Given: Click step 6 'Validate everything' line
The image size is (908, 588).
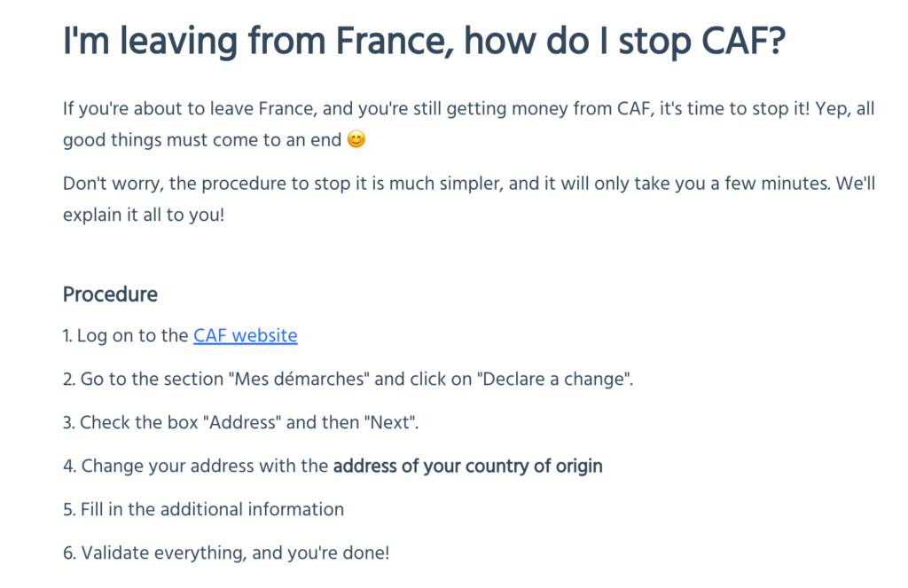Looking at the screenshot, I should 226,553.
